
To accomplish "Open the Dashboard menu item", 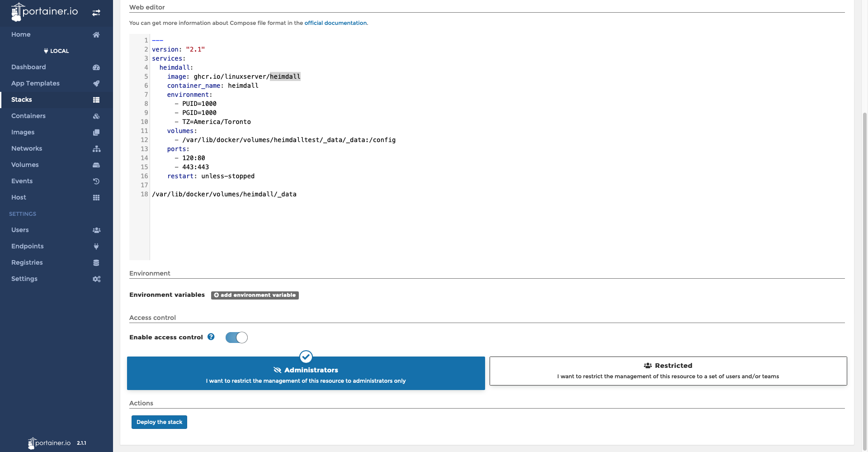I will click(x=57, y=67).
